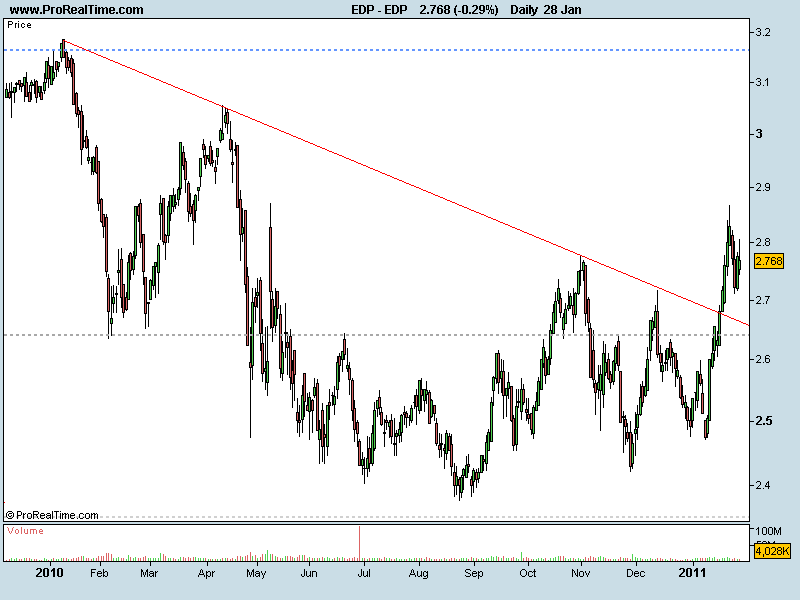Click the bold 3 price axis label
This screenshot has height=600, width=800.
coord(759,134)
